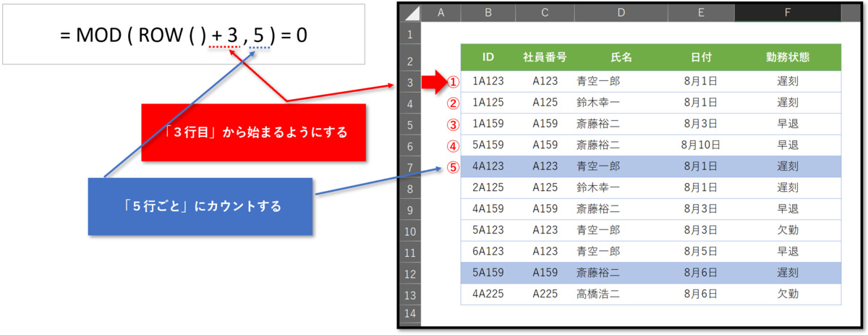
Task: Click '遅刻' in the shaded 4A123 row
Action: [x=787, y=167]
